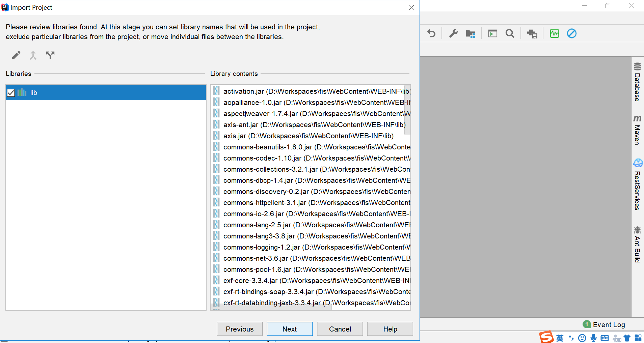Select cxf-rt-databinding-jaxb-3.3.4.jar entry

coord(312,303)
